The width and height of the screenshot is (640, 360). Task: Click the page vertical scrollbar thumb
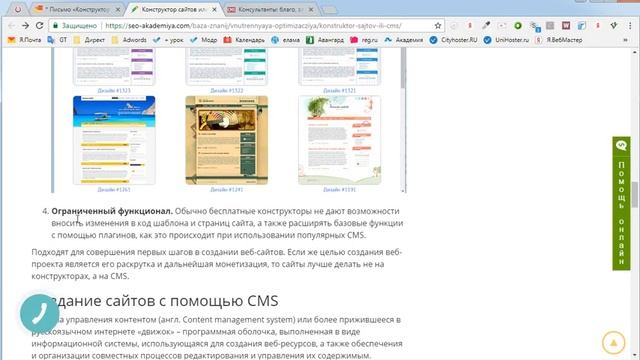click(635, 195)
